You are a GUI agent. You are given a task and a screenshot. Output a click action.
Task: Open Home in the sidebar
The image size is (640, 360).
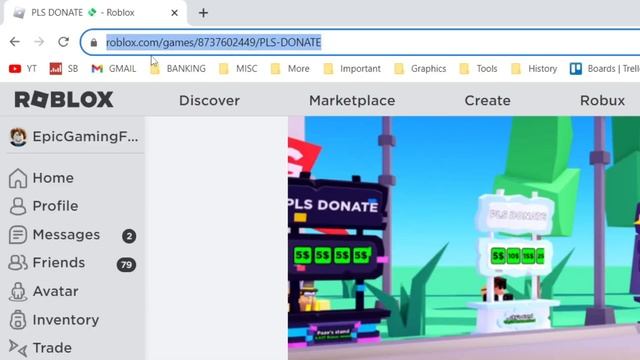tap(53, 178)
